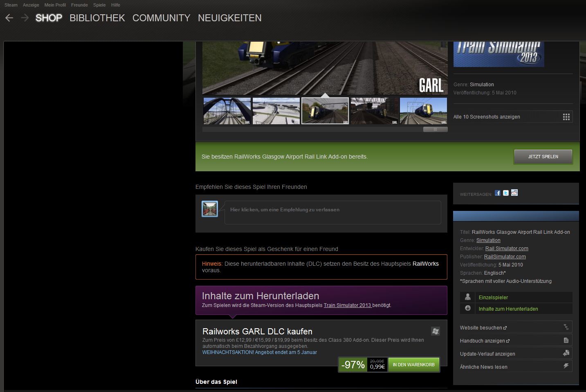
Task: Open the Anzeige menu
Action: tap(31, 5)
